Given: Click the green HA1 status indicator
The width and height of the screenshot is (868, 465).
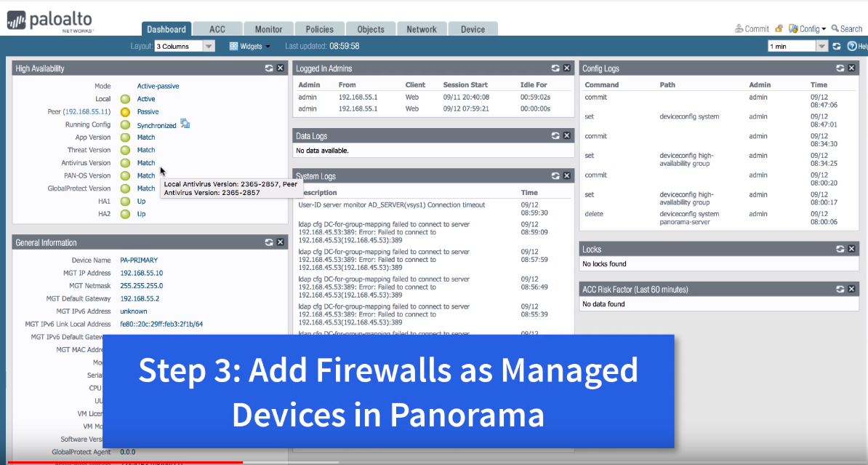Looking at the screenshot, I should (x=125, y=201).
